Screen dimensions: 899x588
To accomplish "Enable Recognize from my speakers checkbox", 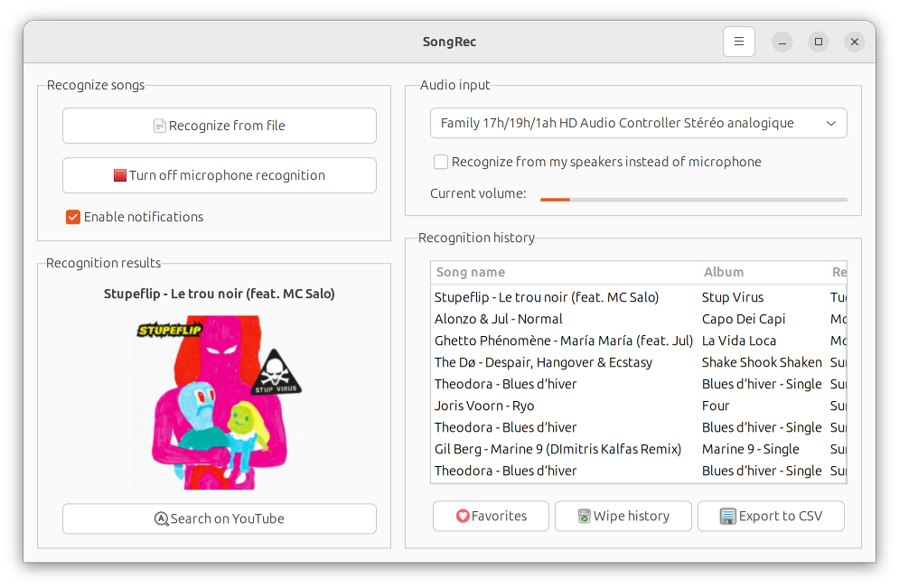I will coord(441,163).
